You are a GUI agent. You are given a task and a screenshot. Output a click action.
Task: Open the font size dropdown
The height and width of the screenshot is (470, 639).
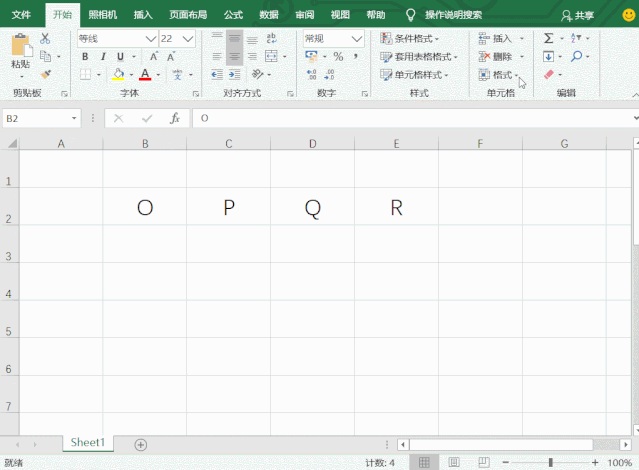[x=189, y=38]
